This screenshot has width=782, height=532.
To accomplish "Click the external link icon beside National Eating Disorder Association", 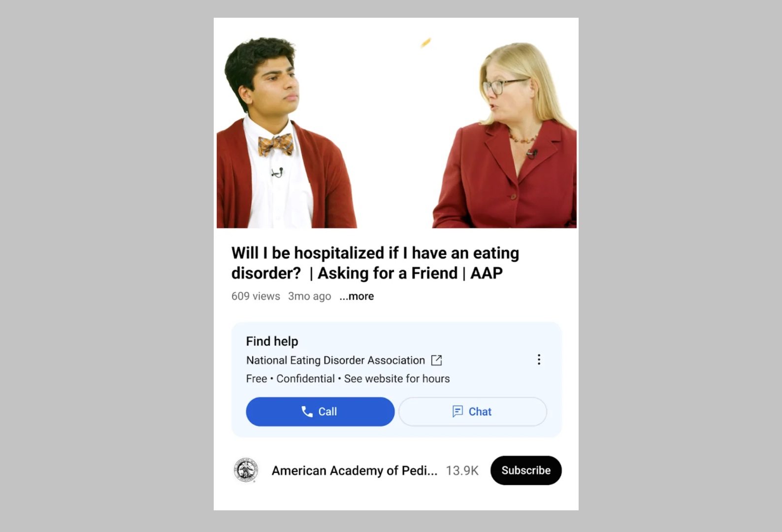I will point(436,361).
